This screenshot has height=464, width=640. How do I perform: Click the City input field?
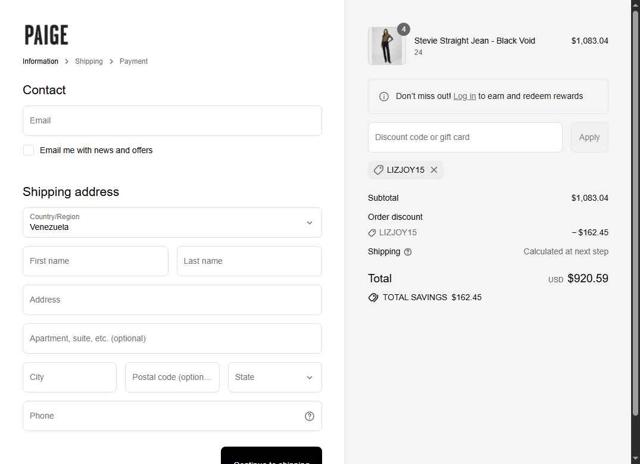(70, 377)
